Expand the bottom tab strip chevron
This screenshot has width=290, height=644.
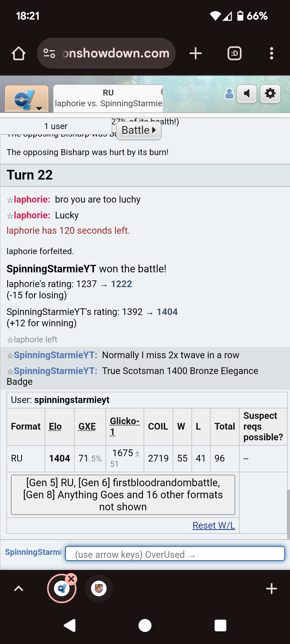pos(19,589)
